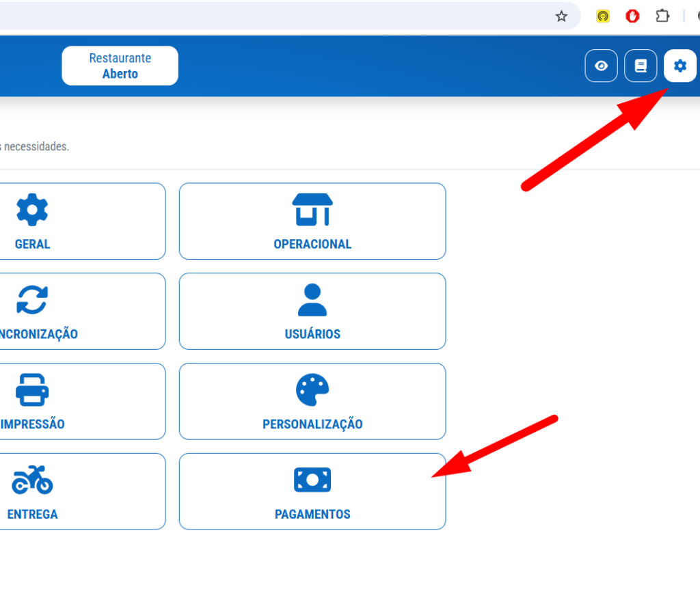
Task: Toggle the Restaurante Aberto status button
Action: 120,66
